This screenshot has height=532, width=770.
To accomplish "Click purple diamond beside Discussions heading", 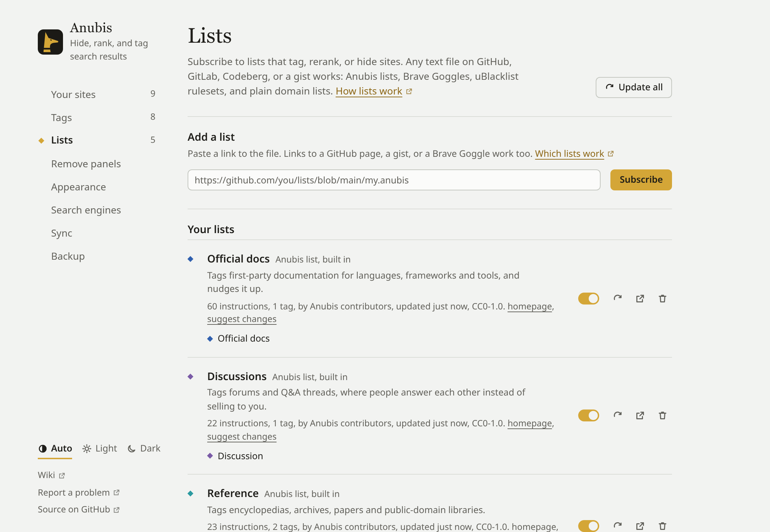I will [x=190, y=377].
